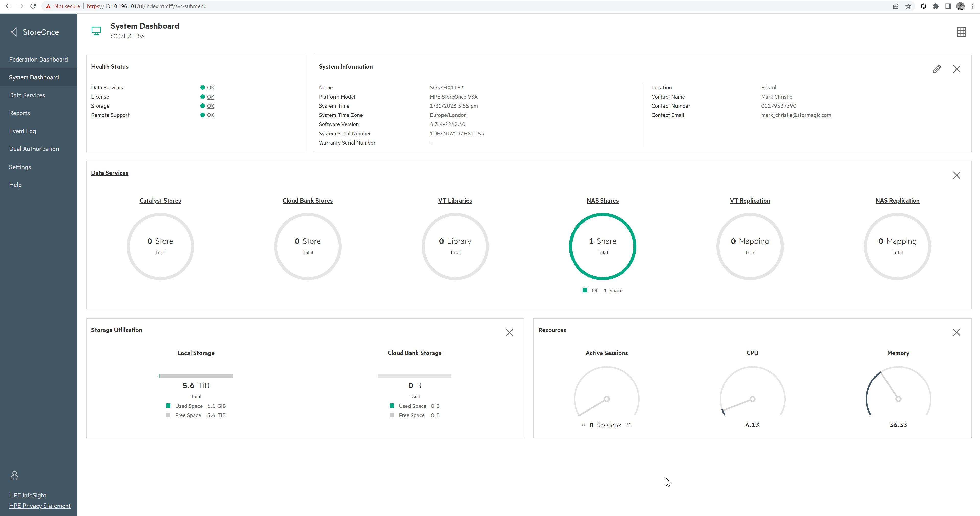This screenshot has width=980, height=516.
Task: Click the Platform Model value HPE StoreOnce VSA
Action: point(453,97)
